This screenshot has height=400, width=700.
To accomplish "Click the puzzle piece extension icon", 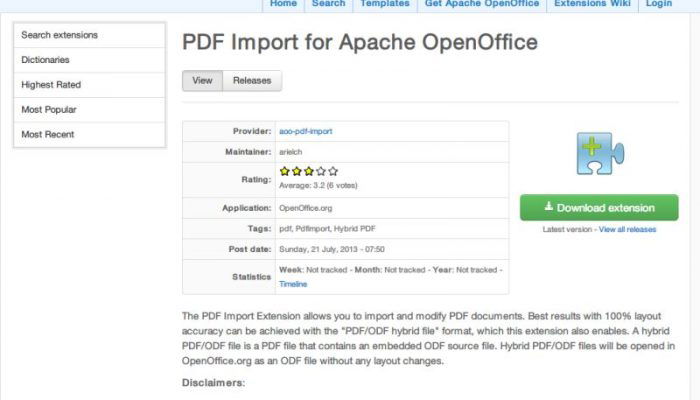I will pos(600,153).
